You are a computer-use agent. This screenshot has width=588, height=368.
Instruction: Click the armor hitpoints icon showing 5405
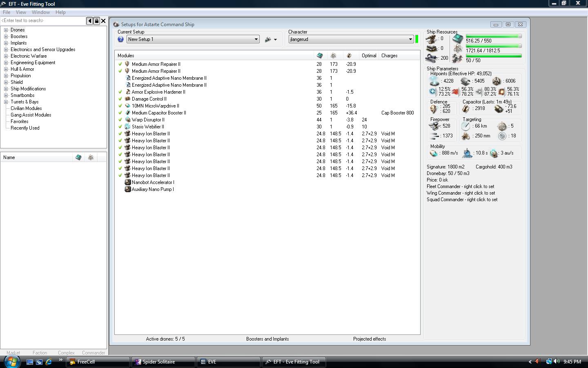(x=465, y=81)
